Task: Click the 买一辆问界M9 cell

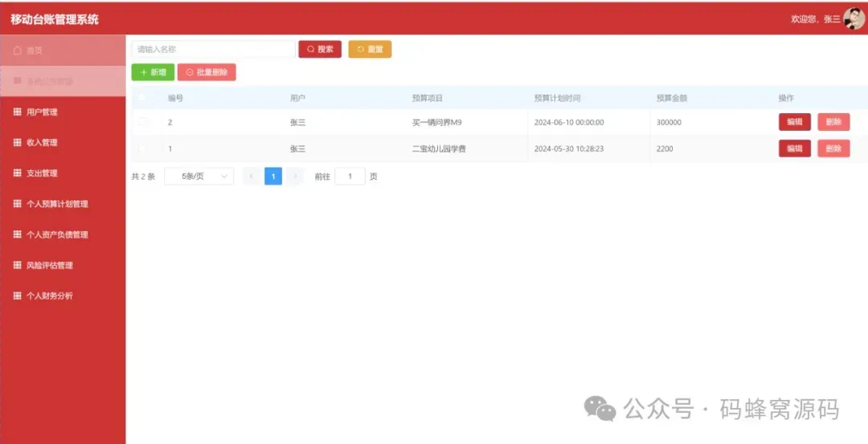Action: click(436, 123)
